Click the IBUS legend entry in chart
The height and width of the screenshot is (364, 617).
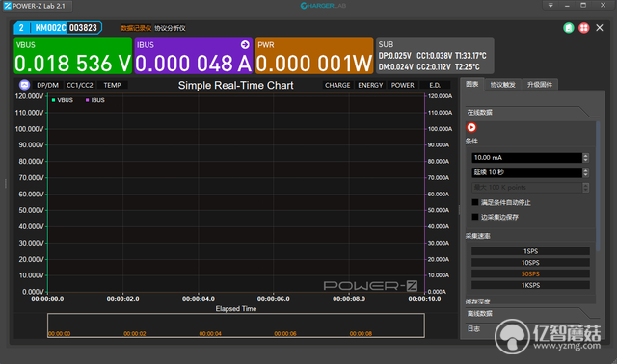point(95,100)
